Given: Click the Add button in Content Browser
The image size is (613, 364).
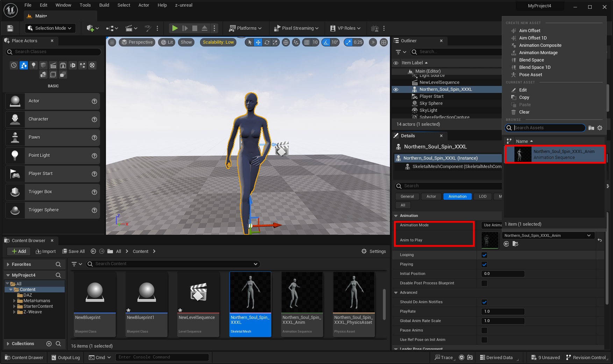Looking at the screenshot, I should (x=19, y=251).
